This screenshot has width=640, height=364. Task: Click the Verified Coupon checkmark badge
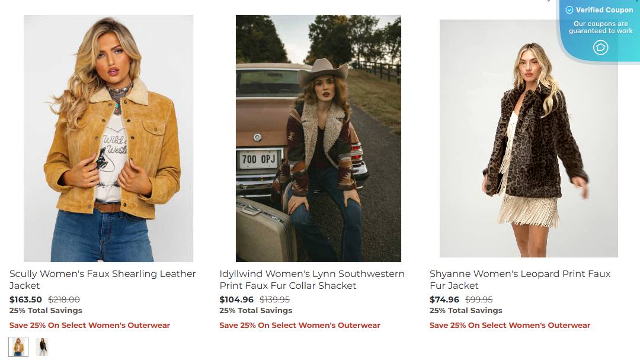coord(569,10)
